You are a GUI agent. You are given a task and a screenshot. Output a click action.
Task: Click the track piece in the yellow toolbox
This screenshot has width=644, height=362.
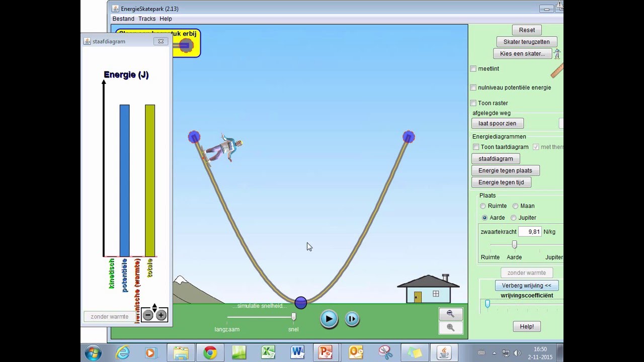click(185, 46)
